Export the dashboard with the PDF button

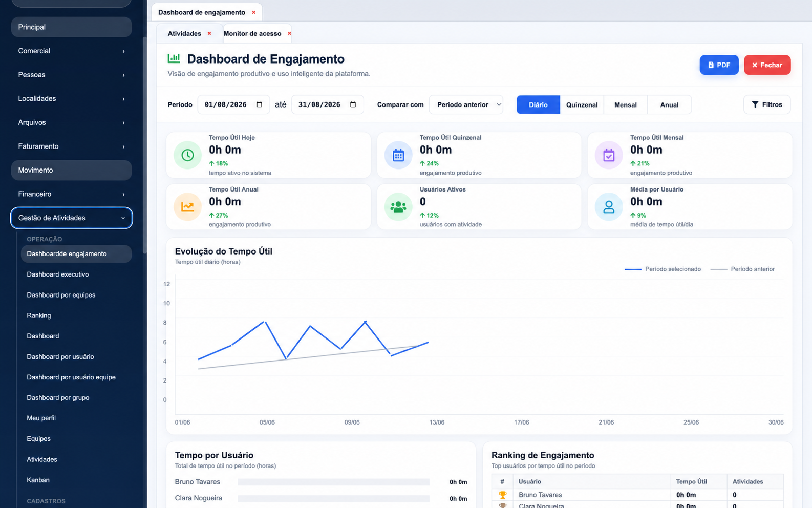coord(719,65)
